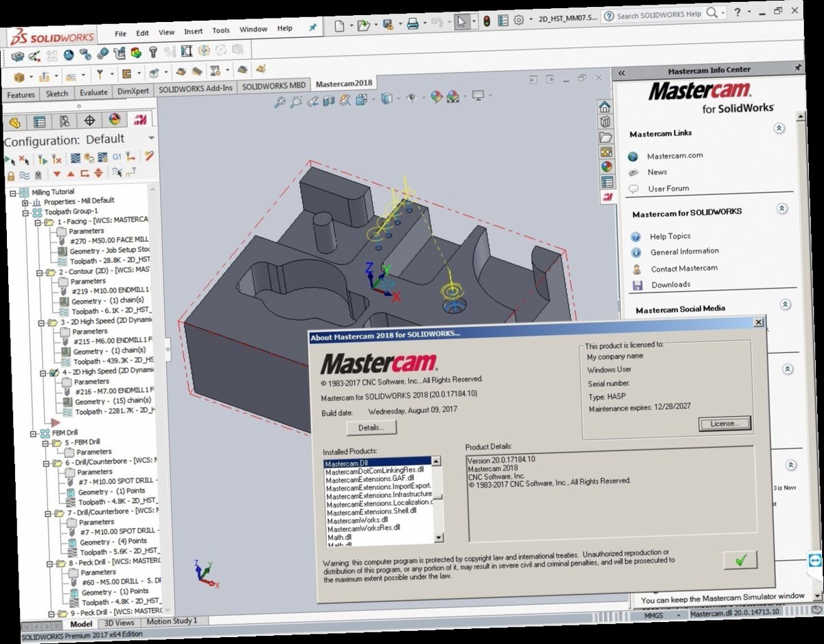This screenshot has height=644, width=824.
Task: Click the Select cursor tool icon
Action: click(x=461, y=22)
